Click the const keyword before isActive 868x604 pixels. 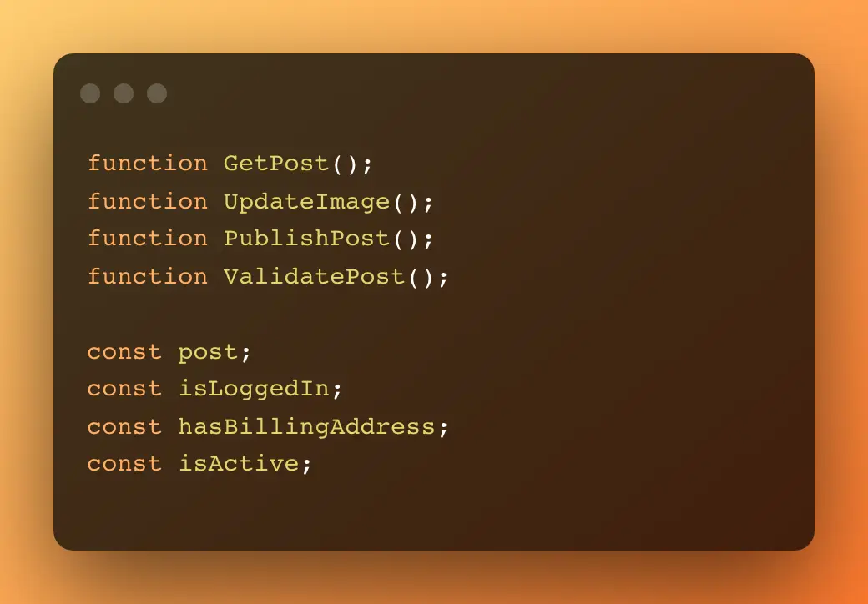tap(124, 463)
